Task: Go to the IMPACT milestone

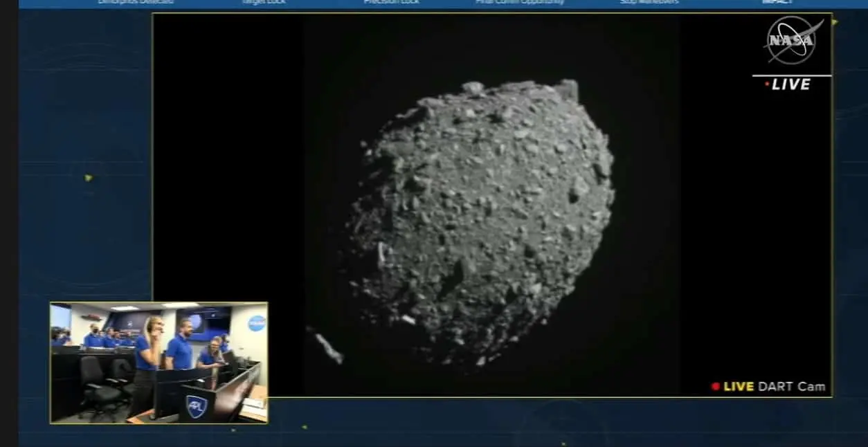Action: click(777, 2)
